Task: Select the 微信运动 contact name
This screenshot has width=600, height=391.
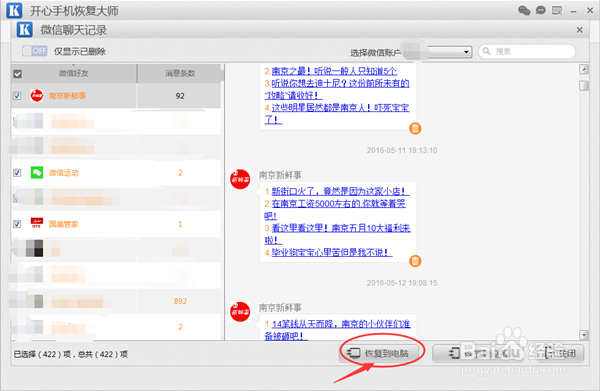Action: pyautogui.click(x=64, y=173)
